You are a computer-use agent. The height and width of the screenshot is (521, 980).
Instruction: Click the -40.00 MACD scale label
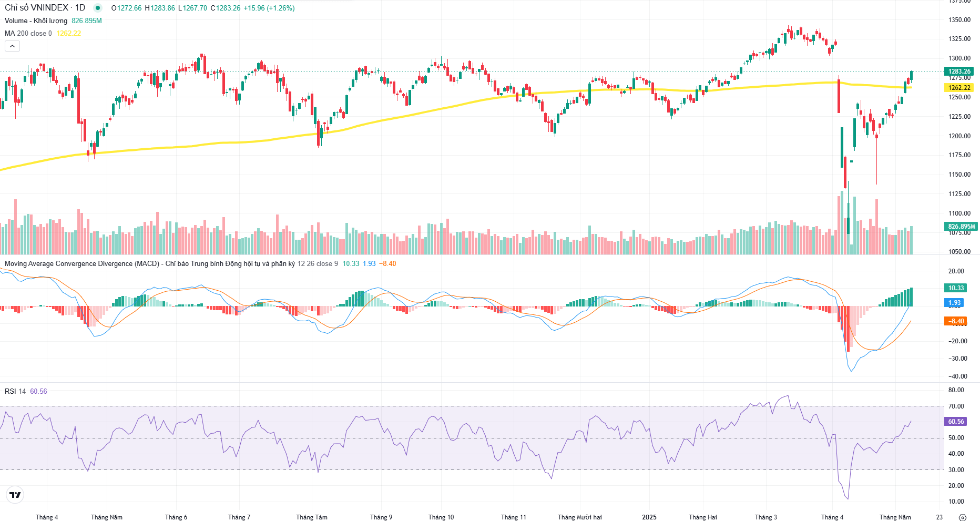957,376
